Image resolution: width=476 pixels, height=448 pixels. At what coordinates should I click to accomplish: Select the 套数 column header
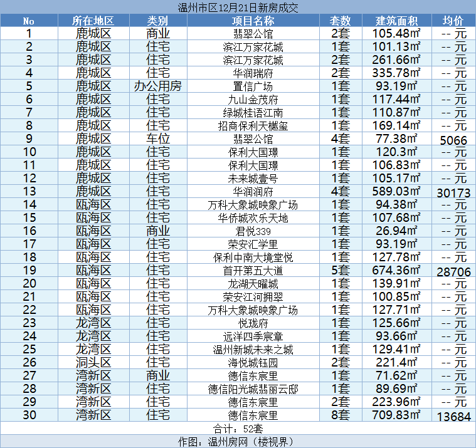(341, 21)
